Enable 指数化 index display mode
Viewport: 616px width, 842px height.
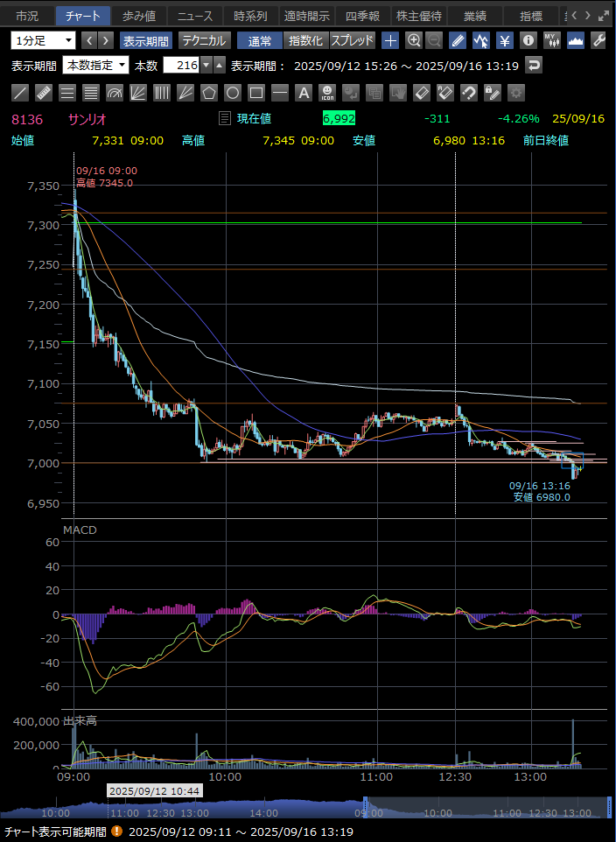pos(305,40)
